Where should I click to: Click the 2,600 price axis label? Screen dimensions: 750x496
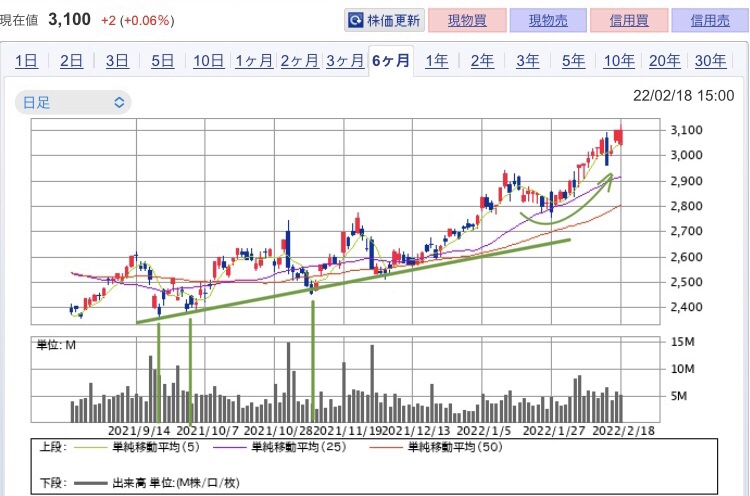[x=686, y=257]
